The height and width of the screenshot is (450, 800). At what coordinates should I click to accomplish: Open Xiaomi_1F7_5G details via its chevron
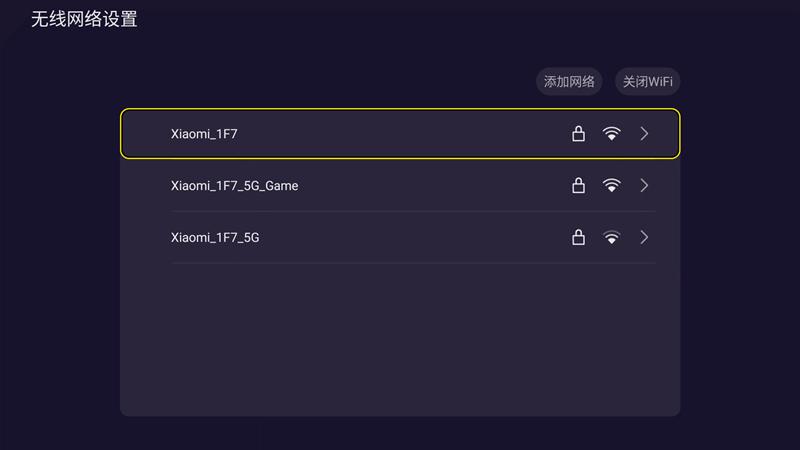click(x=644, y=237)
